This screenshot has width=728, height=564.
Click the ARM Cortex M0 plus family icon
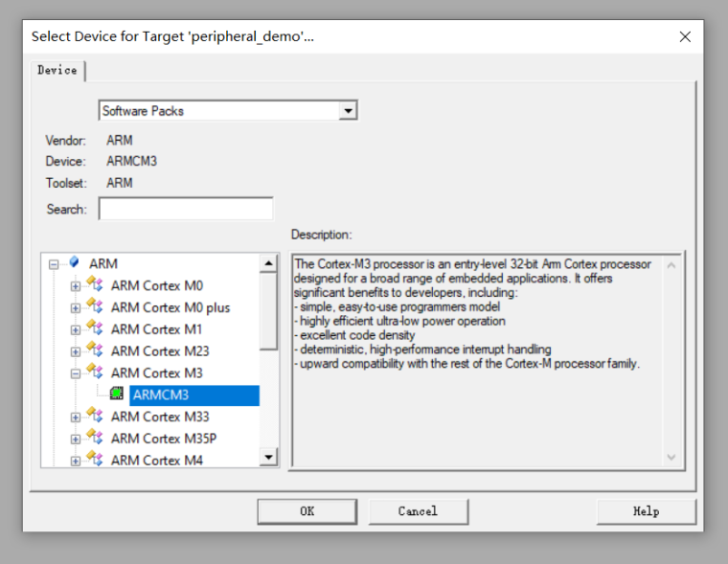94,306
